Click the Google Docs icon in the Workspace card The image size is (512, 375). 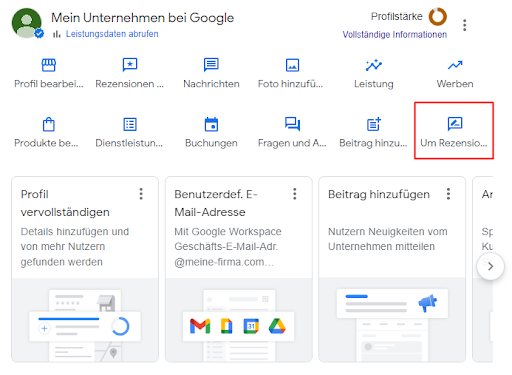[x=226, y=326]
